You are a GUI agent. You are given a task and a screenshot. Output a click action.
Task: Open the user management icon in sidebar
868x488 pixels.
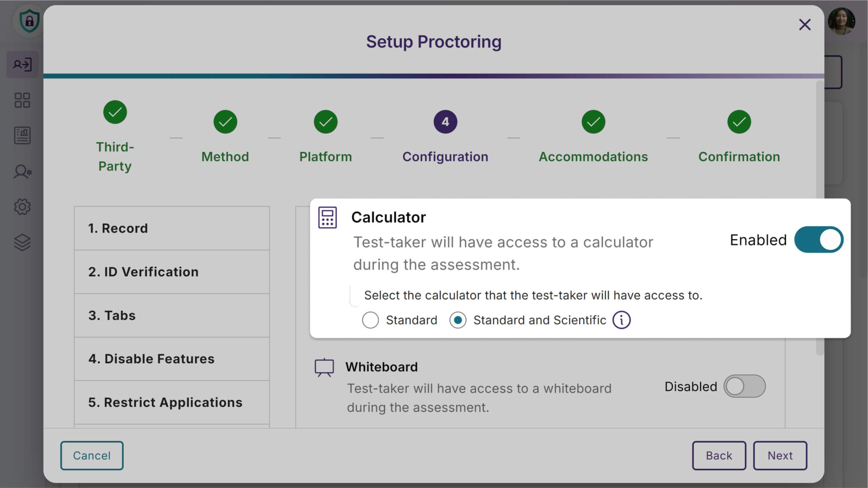tap(22, 171)
